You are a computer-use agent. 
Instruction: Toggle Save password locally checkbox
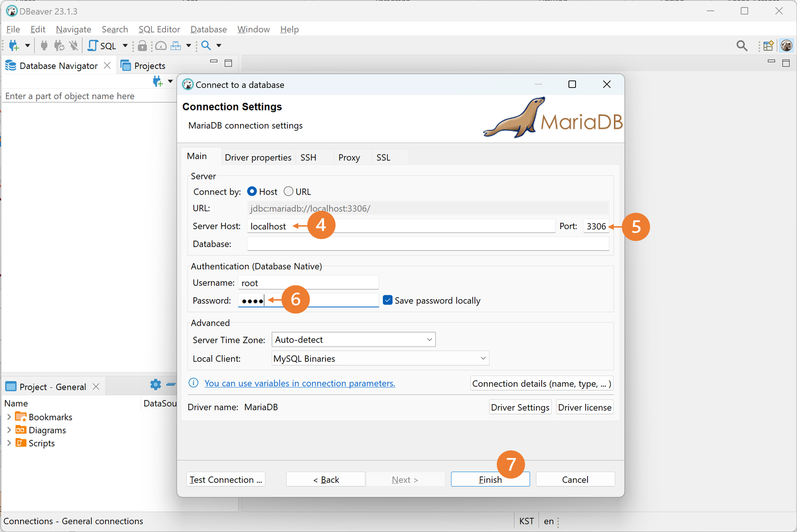point(388,300)
